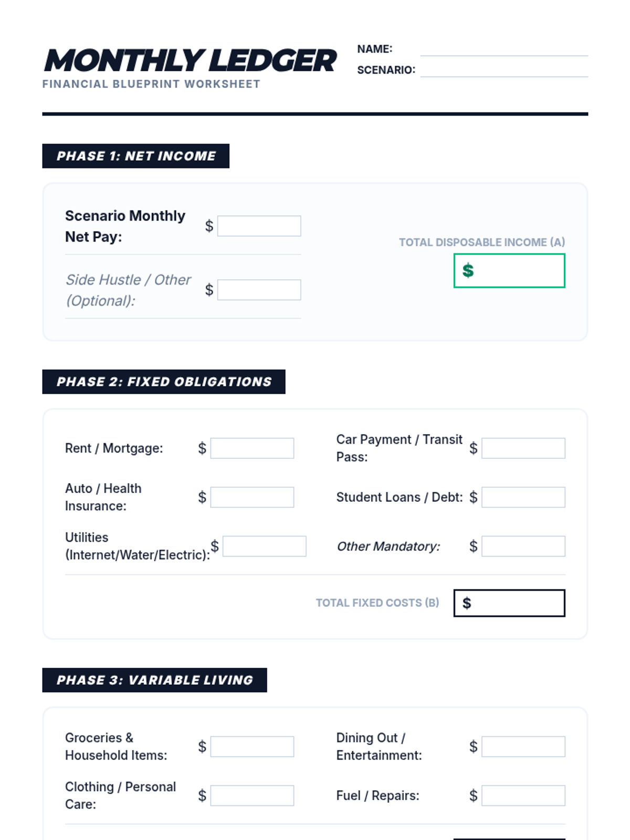
Task: Select Student Loans / Debt input
Action: point(523,497)
